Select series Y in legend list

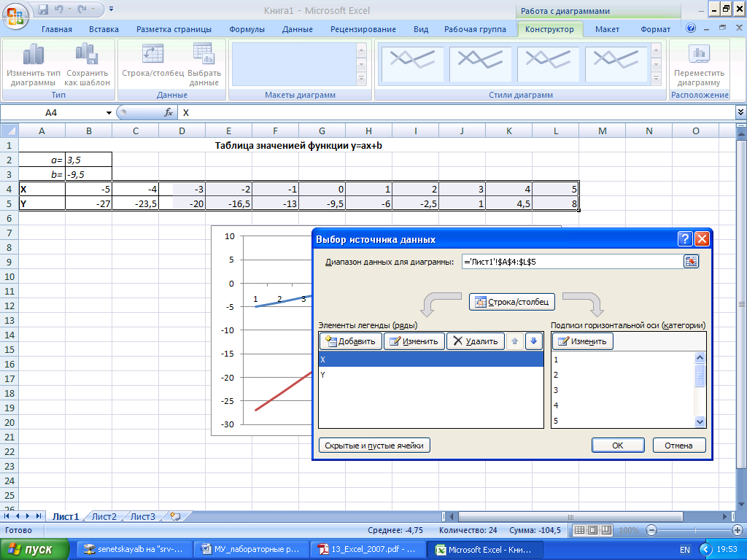[431, 375]
